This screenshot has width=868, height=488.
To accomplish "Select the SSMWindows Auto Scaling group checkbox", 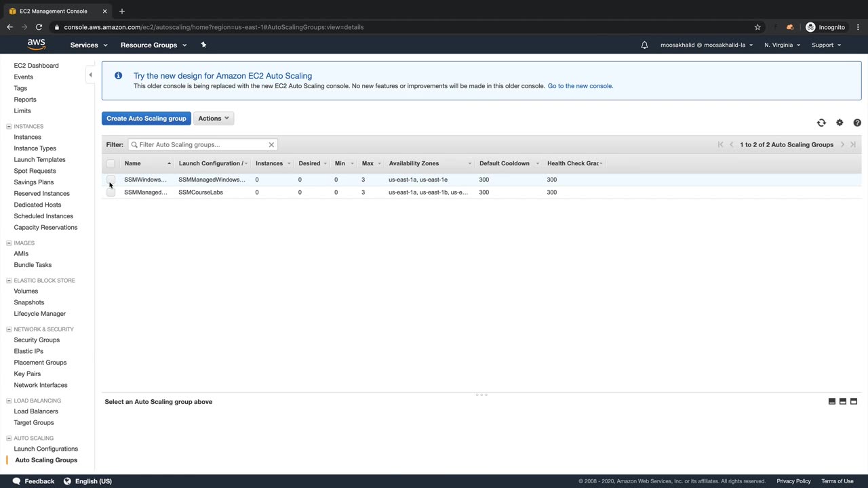I will coord(111,180).
